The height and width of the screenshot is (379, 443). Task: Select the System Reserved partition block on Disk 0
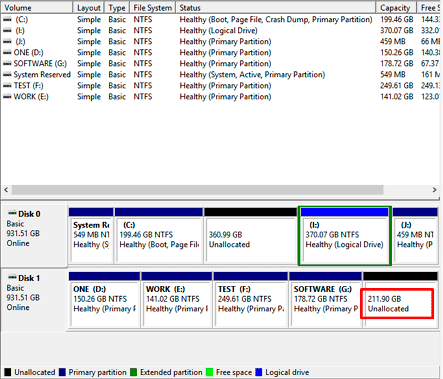coord(91,236)
